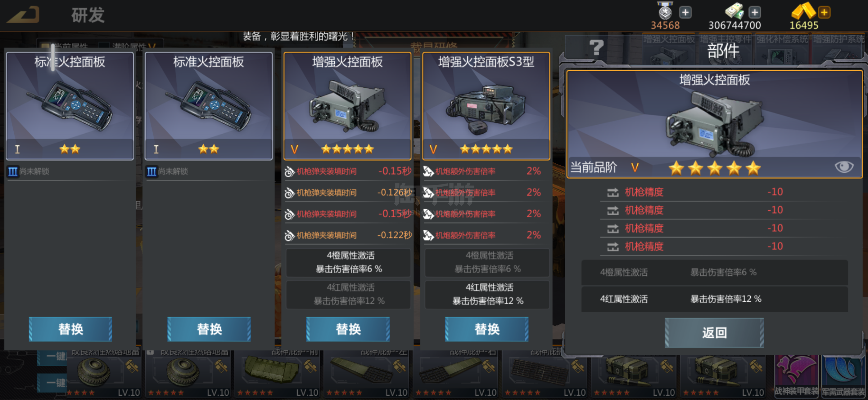
Task: Toggle the eye icon on 当前品阶 row
Action: pos(844,167)
